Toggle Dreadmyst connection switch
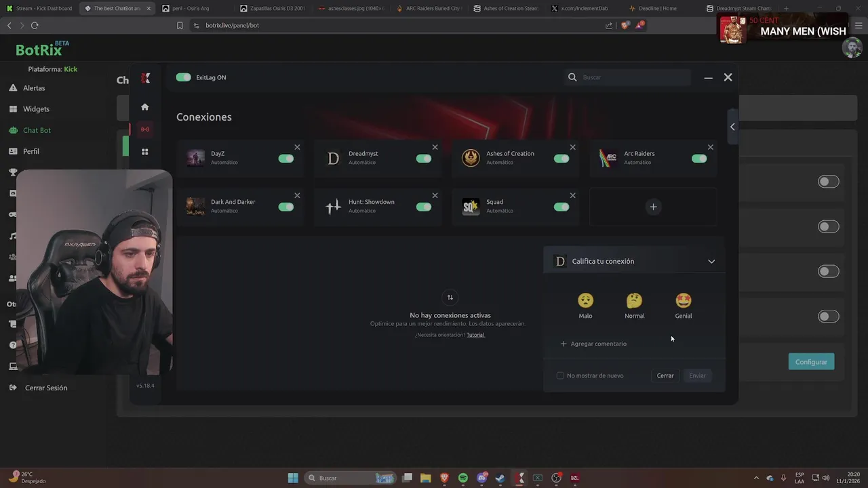This screenshot has width=868, height=488. (x=424, y=159)
